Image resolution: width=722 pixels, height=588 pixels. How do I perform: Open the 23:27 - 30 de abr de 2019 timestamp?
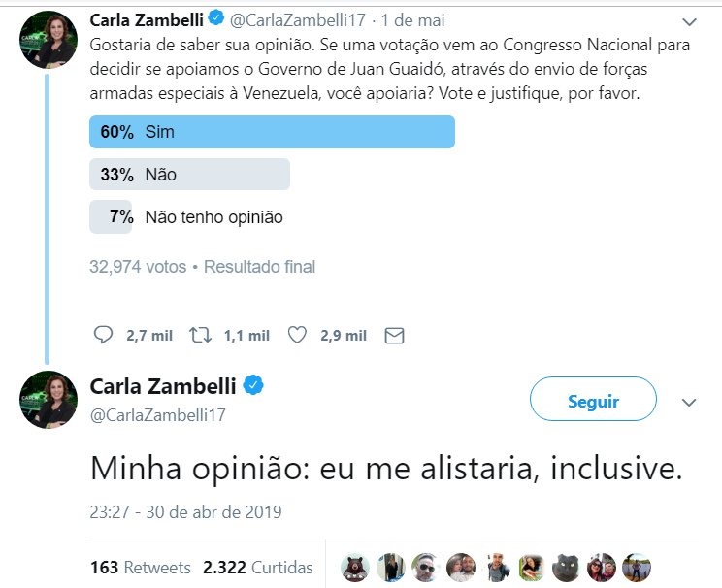click(185, 511)
